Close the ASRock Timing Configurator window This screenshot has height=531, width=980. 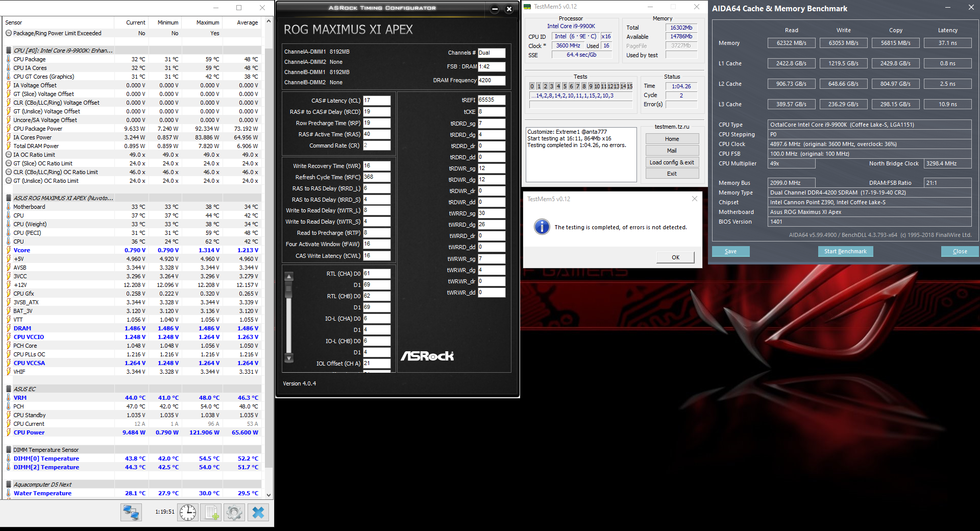(x=509, y=9)
